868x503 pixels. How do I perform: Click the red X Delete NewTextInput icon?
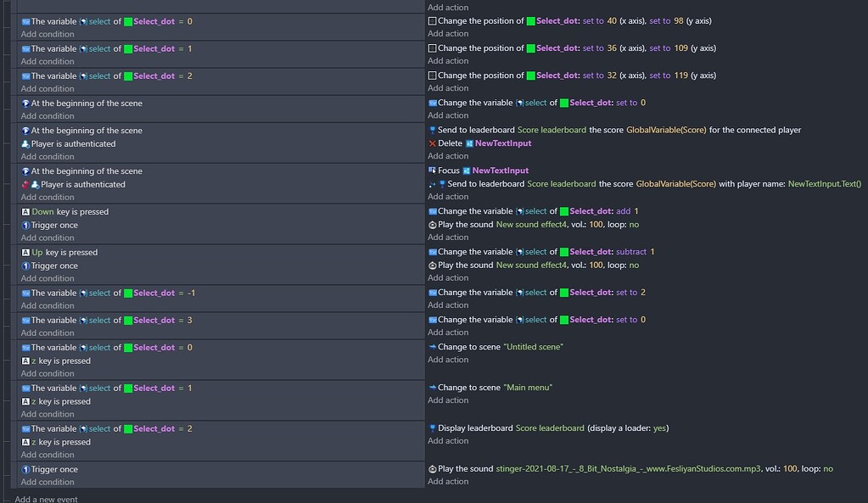(x=432, y=143)
